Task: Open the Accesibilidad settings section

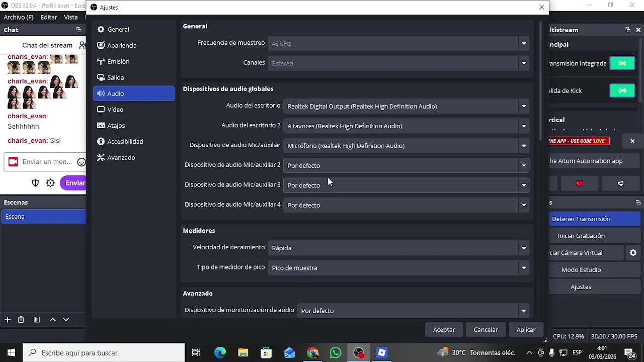Action: tap(133, 142)
